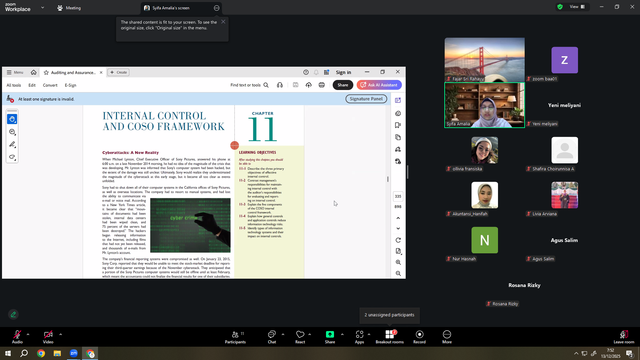Select the hand/selection tool in quick toolbar
640x360 pixels.
click(12, 119)
